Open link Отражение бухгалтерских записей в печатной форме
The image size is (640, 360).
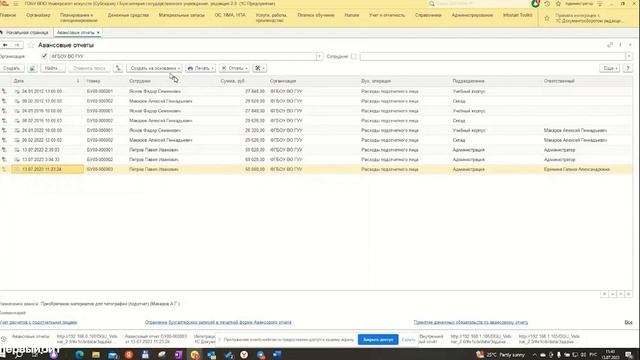(x=218, y=322)
